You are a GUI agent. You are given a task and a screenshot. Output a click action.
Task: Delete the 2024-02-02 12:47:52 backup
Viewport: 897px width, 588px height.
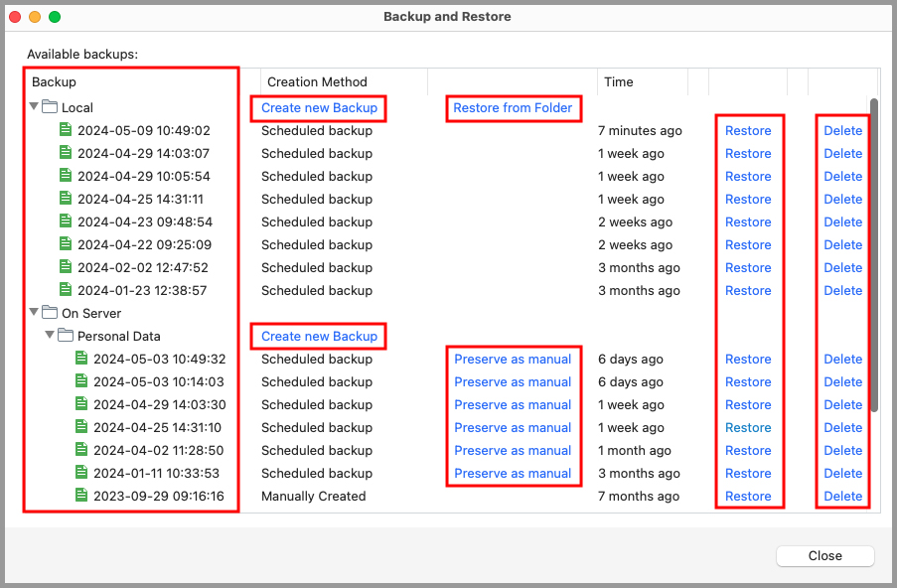click(x=842, y=268)
